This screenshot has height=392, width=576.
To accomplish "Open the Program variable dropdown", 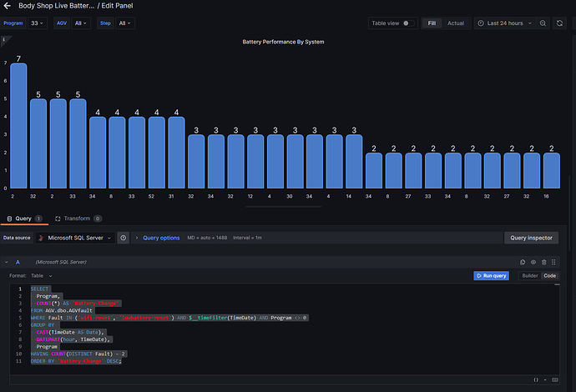I will click(37, 23).
